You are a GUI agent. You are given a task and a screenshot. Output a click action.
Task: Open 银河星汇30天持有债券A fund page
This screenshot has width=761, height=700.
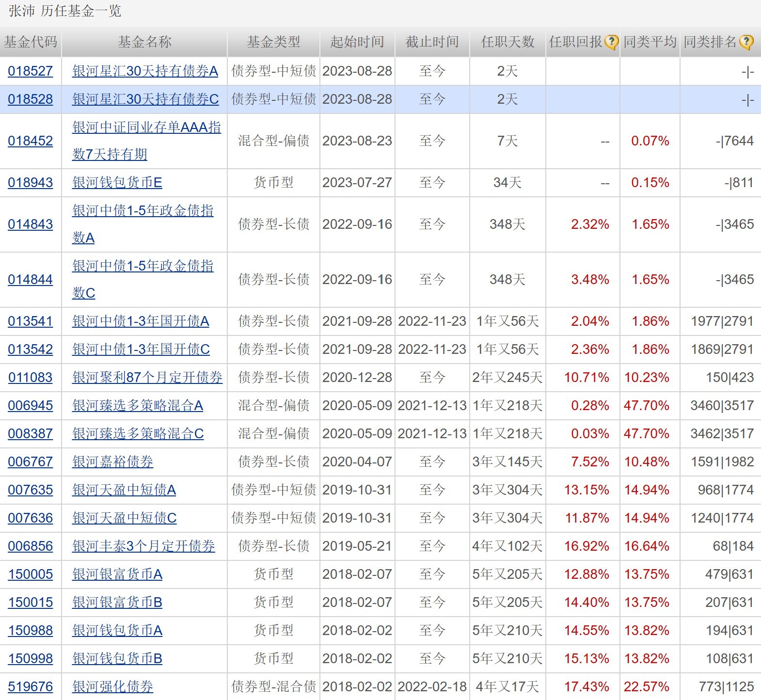pyautogui.click(x=145, y=71)
